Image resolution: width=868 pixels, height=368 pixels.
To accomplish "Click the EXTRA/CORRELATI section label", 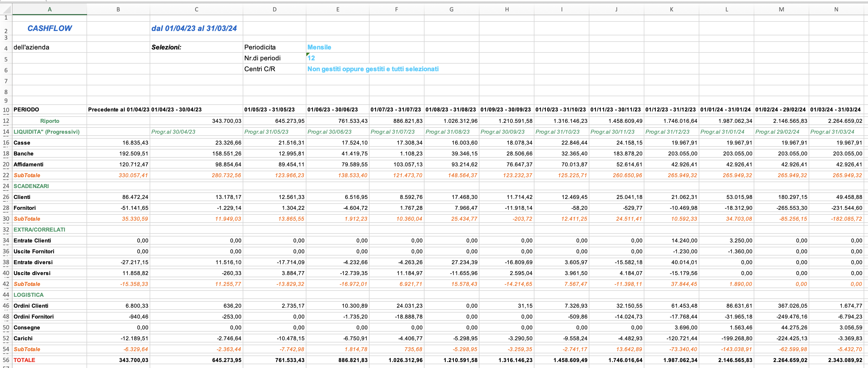I will 39,230.
